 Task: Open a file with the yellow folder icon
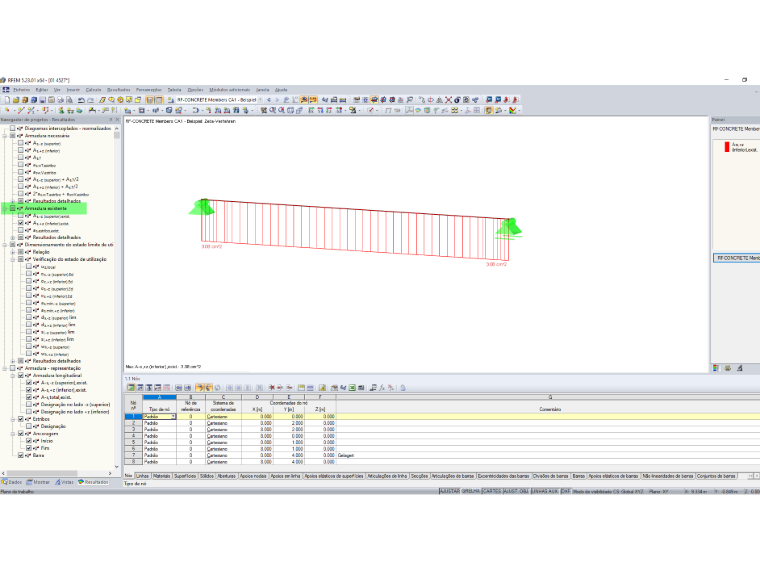point(16,100)
